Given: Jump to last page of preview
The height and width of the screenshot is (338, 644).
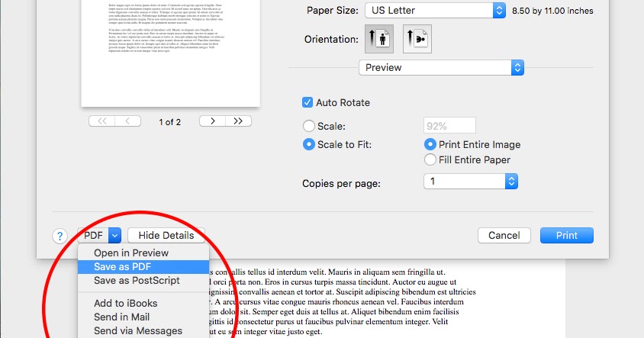Looking at the screenshot, I should click(238, 121).
